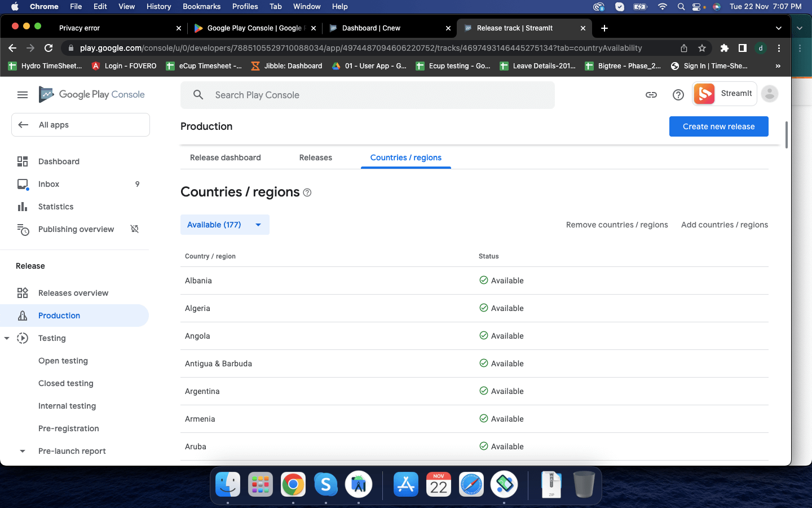Click the Search Play Console field
Viewport: 812px width, 508px height.
pyautogui.click(x=372, y=95)
